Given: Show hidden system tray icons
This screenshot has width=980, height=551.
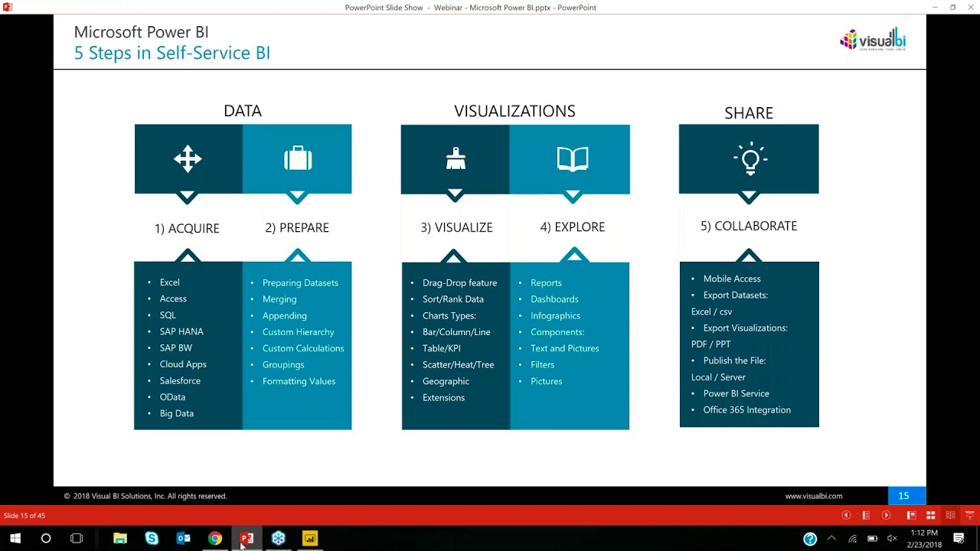Looking at the screenshot, I should pos(831,539).
